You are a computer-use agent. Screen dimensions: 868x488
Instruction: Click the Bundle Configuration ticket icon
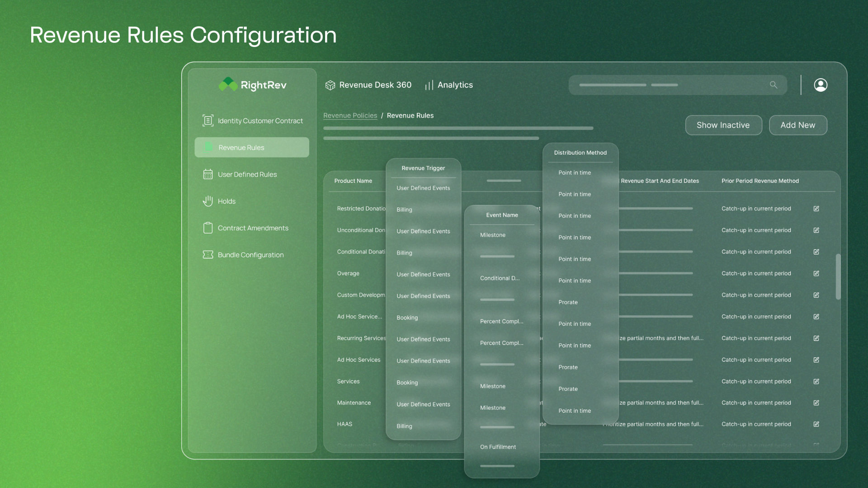(x=208, y=255)
